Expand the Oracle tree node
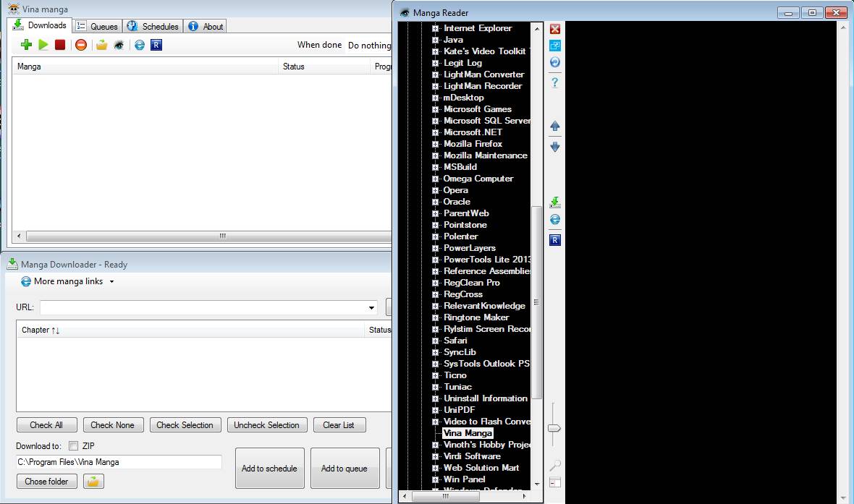 coord(435,201)
